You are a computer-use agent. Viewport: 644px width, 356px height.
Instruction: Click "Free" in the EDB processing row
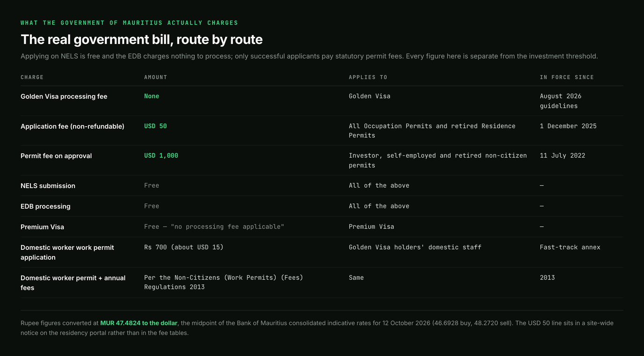tap(152, 206)
